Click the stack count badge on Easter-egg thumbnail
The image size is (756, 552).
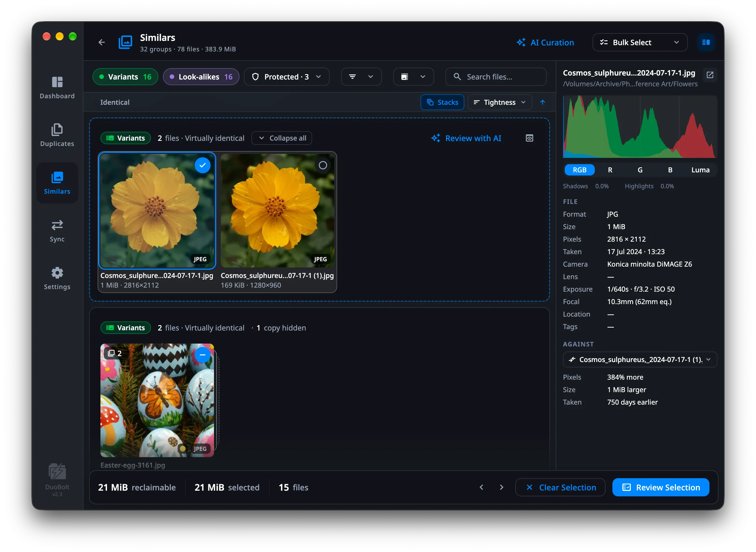(x=115, y=353)
